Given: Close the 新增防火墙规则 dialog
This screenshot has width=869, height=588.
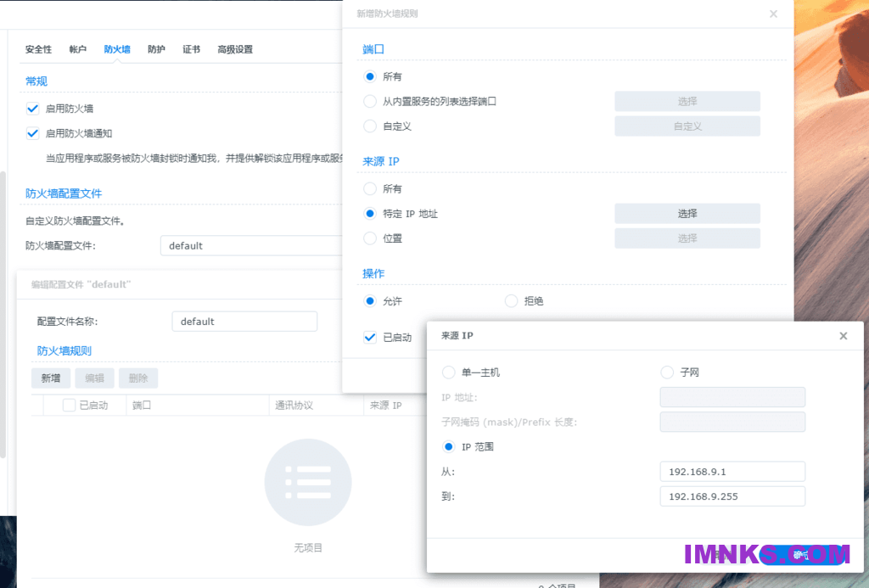Looking at the screenshot, I should pos(773,14).
